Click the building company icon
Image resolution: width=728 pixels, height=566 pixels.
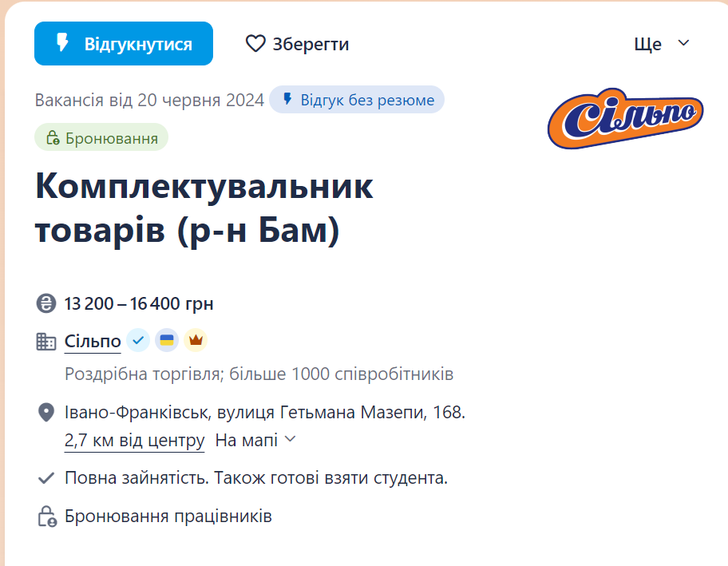pos(46,342)
